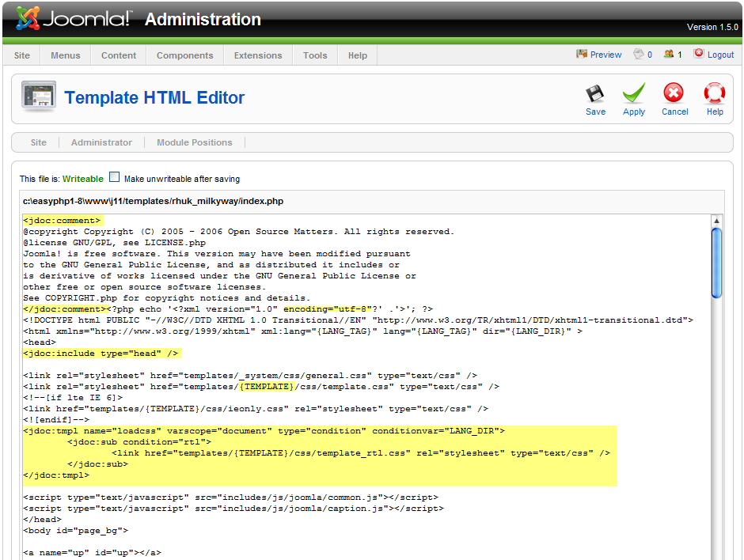This screenshot has height=560, width=744.
Task: Click the Logout link
Action: point(719,55)
